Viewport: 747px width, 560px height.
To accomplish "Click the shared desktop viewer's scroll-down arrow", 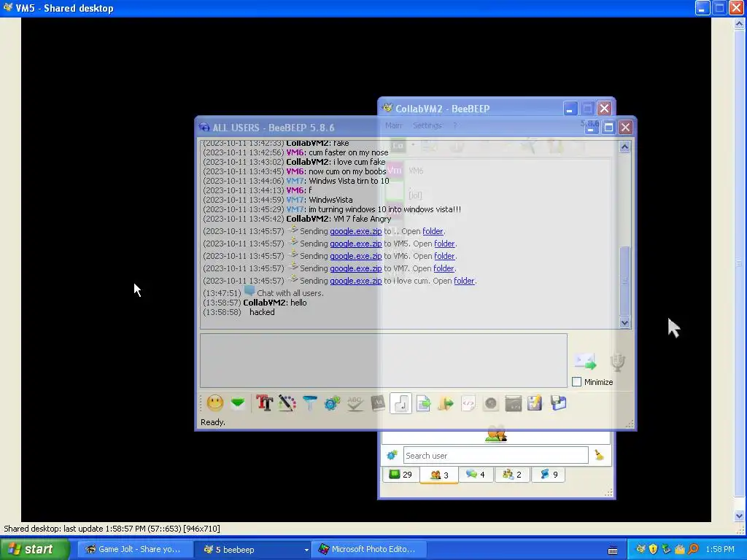I will (739, 516).
